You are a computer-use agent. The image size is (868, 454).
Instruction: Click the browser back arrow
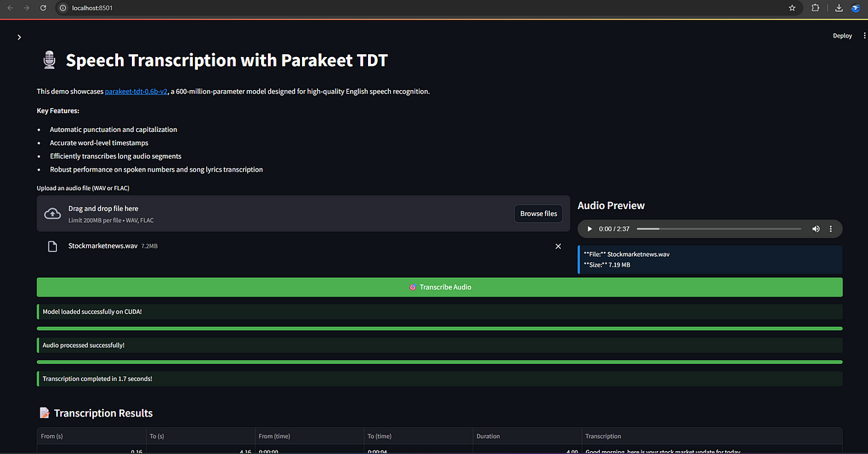(10, 8)
